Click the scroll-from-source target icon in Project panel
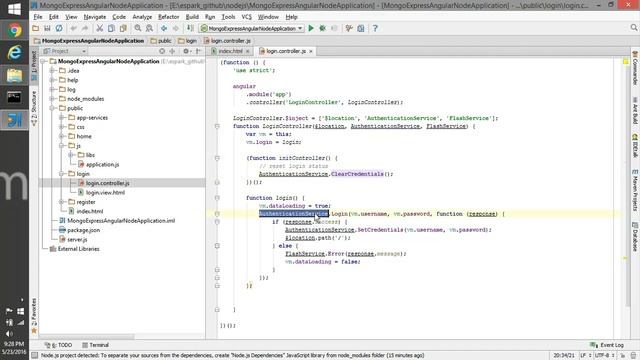This screenshot has width=640, height=360. (162, 51)
